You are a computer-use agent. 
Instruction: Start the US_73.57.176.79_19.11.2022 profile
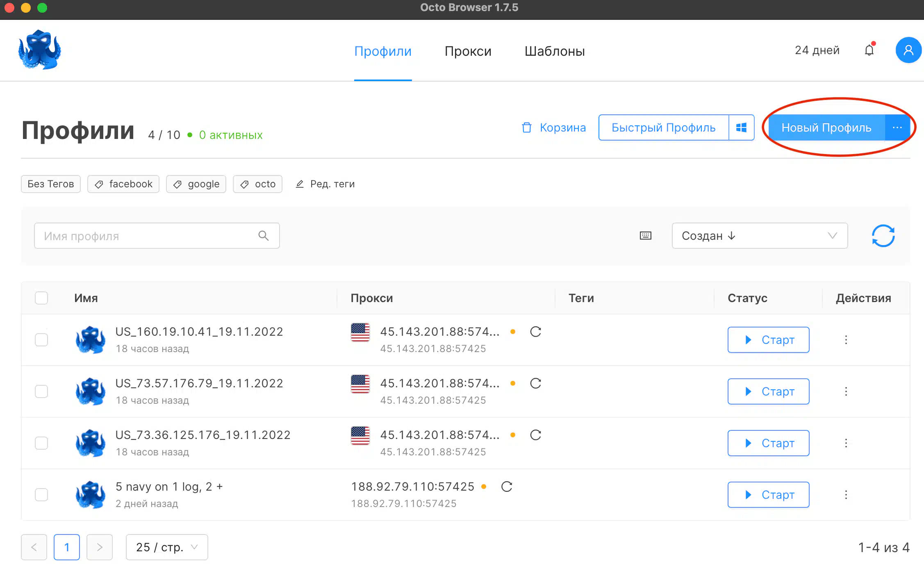(x=769, y=391)
